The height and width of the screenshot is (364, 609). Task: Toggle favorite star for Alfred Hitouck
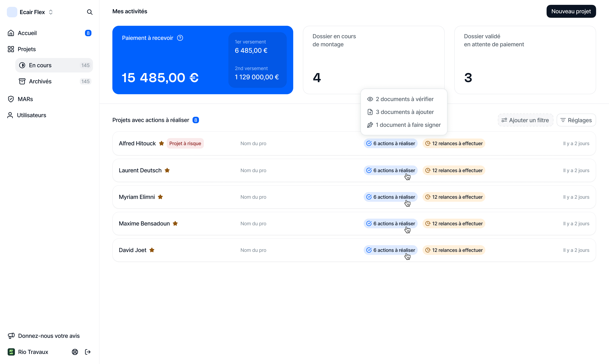click(162, 144)
